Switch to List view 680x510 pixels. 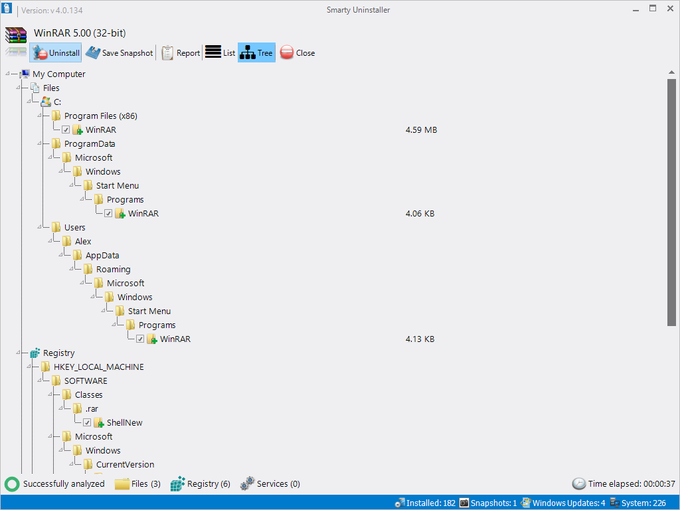click(x=220, y=53)
